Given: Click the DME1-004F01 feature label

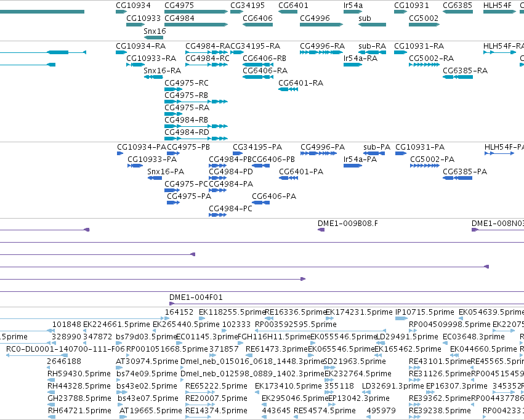Looking at the screenshot, I should [196, 297].
